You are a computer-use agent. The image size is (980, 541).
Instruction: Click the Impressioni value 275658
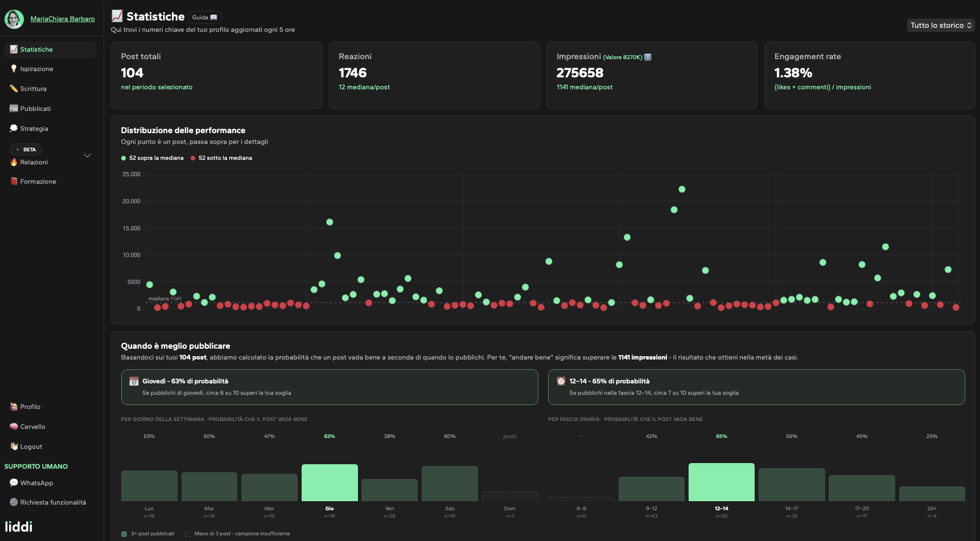pos(580,73)
